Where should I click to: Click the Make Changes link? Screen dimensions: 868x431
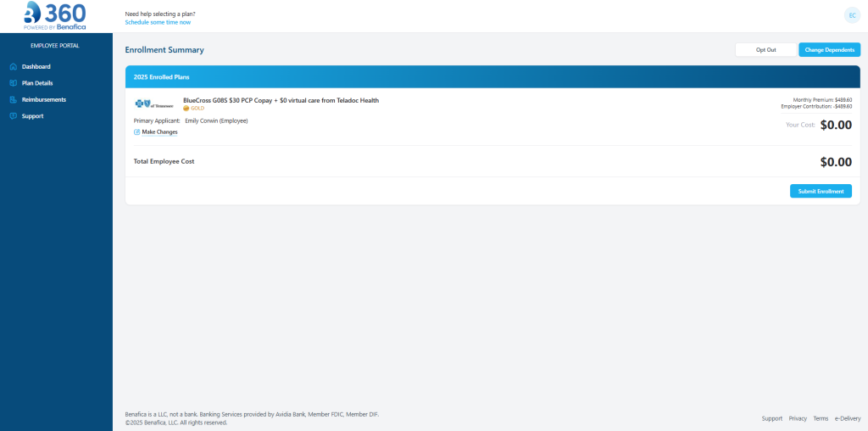[x=160, y=132]
